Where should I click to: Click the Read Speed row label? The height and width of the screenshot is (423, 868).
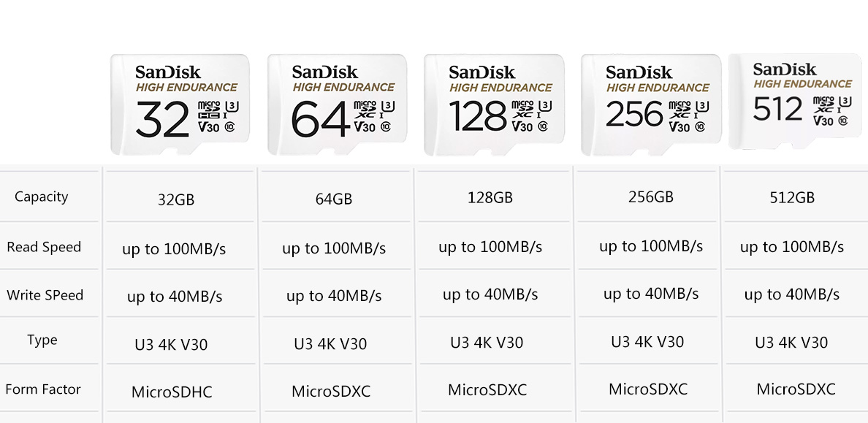(x=44, y=246)
